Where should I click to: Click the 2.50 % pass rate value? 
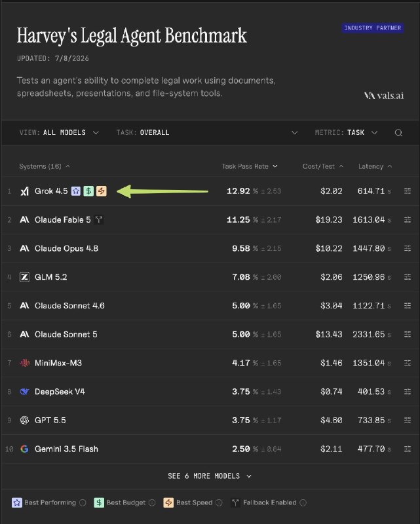(245, 449)
